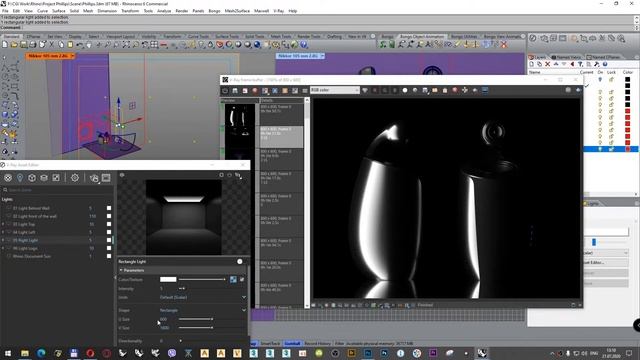
Task: Switch to Surface Tools toolbar tab
Action: coord(227,36)
